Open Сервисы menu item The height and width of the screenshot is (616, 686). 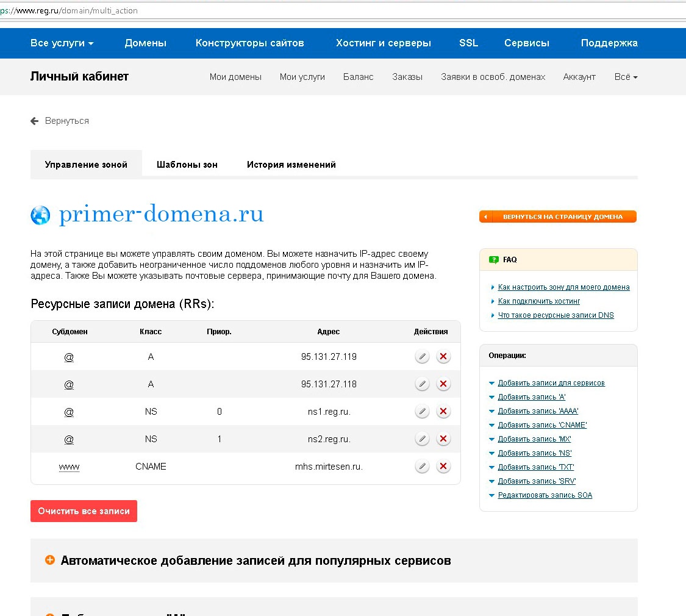(527, 43)
